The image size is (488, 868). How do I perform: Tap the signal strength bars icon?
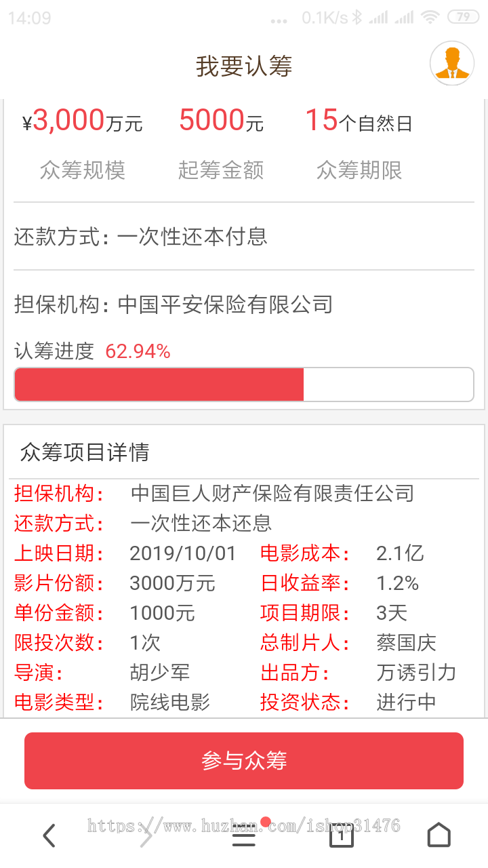pyautogui.click(x=378, y=18)
